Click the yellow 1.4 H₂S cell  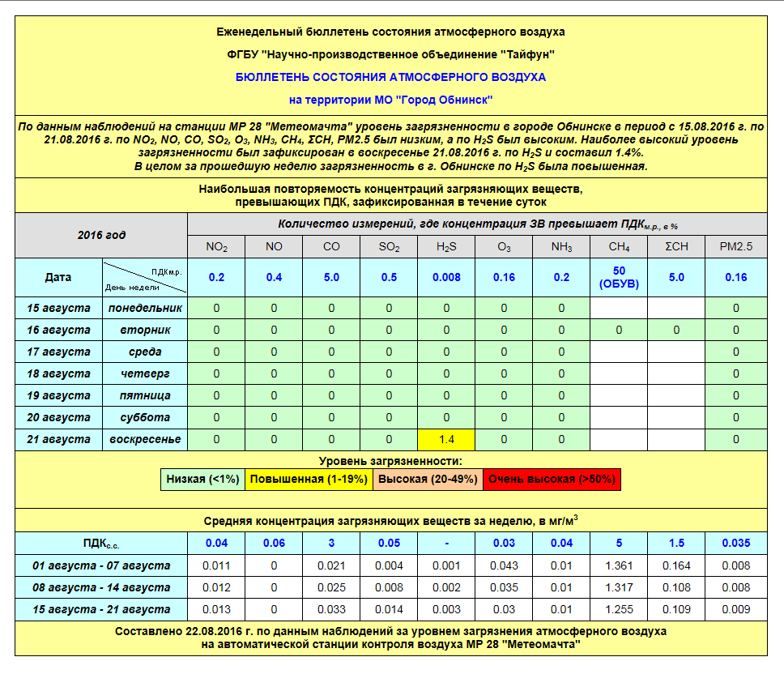(446, 439)
